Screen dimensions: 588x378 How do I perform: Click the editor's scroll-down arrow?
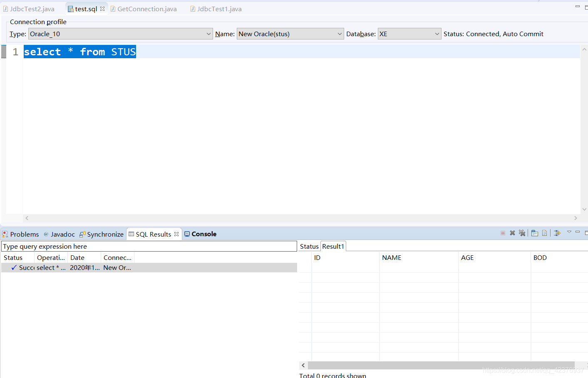[584, 210]
